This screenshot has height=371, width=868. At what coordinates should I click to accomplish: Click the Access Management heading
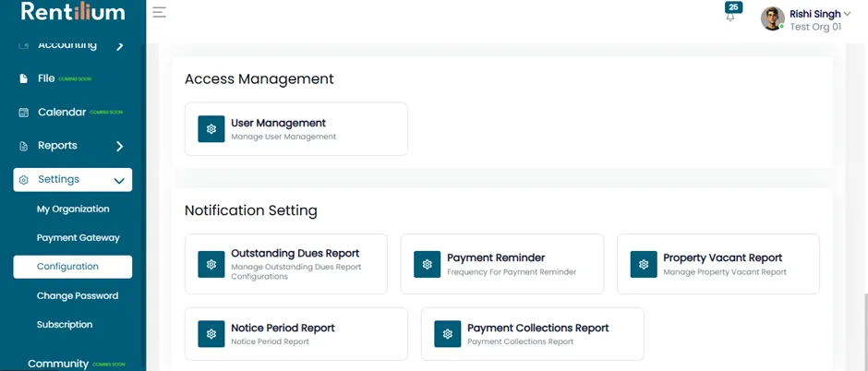259,79
